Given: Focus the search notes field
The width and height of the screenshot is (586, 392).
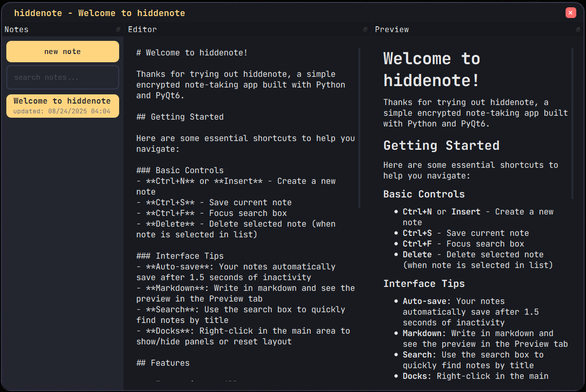Looking at the screenshot, I should tap(63, 77).
